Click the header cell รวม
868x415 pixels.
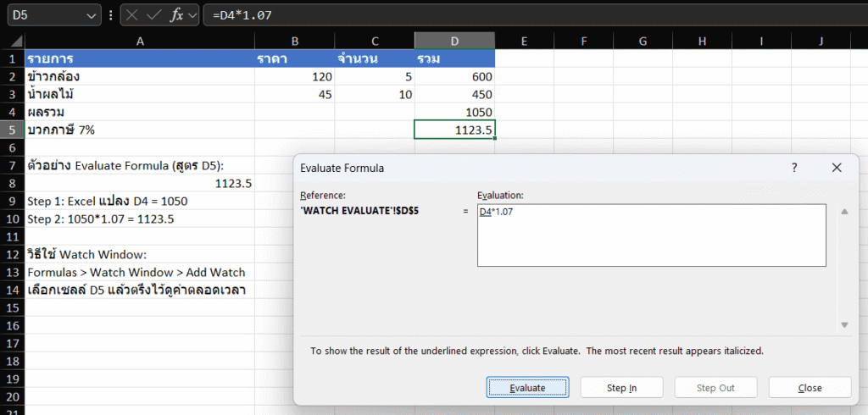(x=454, y=58)
